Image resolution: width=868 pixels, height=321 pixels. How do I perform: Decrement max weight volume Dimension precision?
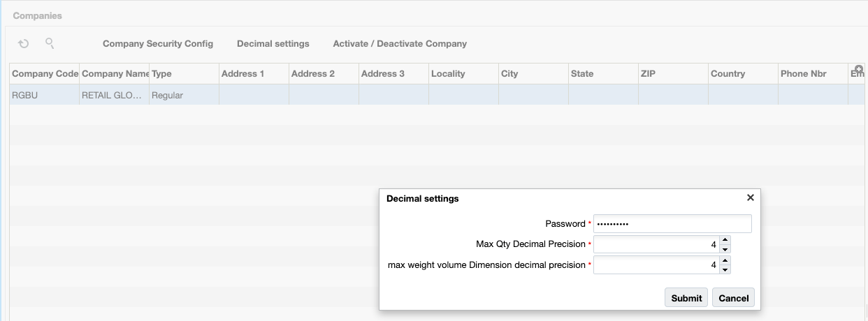725,269
